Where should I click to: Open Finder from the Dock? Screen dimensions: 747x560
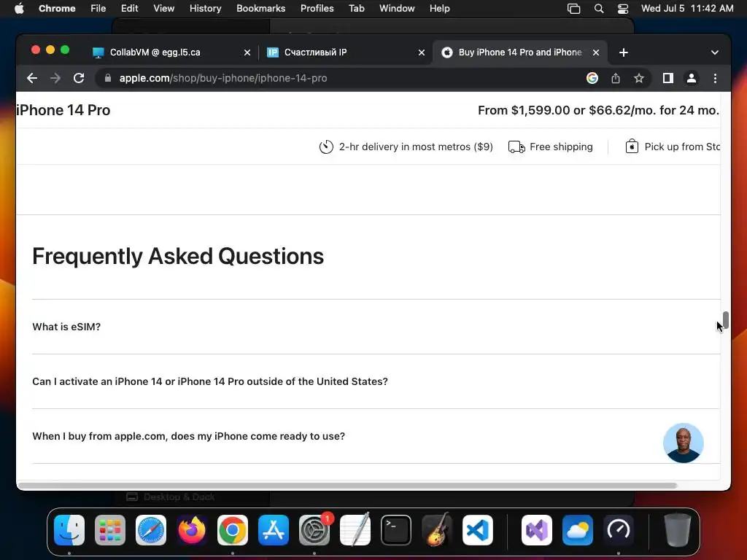click(69, 530)
